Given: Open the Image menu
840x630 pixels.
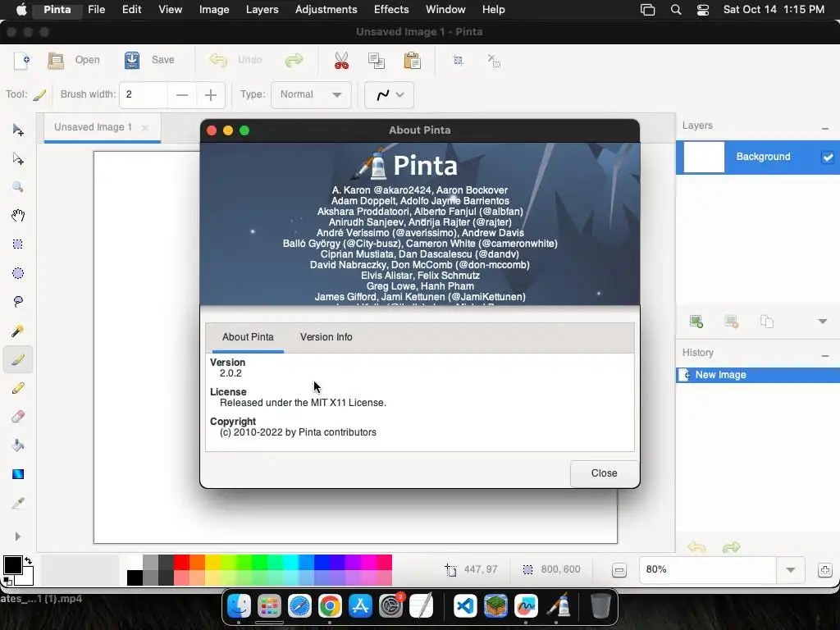Looking at the screenshot, I should [214, 10].
